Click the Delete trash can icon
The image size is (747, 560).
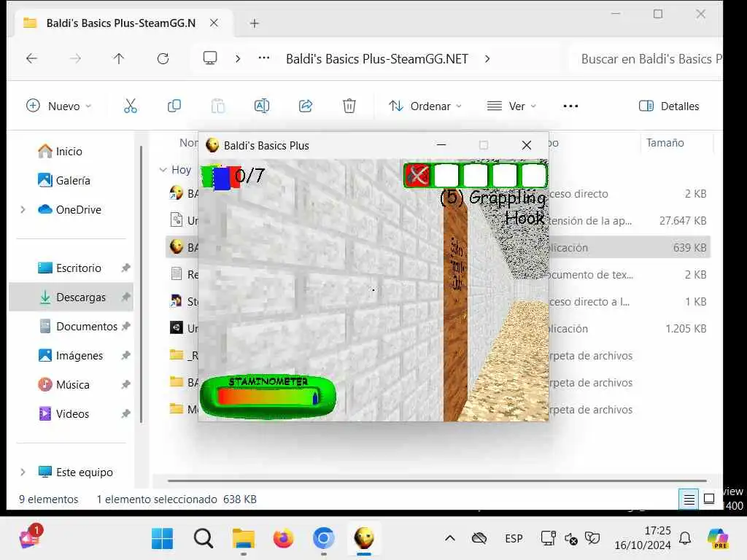point(349,106)
